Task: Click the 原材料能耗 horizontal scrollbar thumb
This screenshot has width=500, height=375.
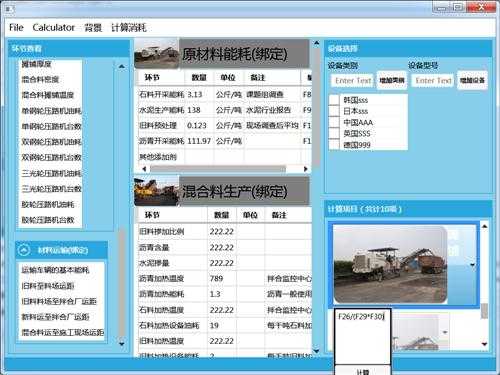Action: [x=218, y=169]
